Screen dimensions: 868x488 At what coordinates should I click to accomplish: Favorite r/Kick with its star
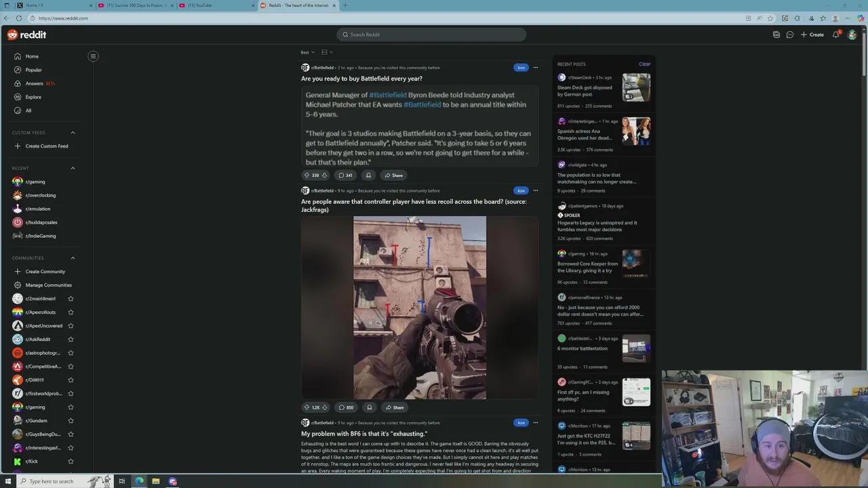tap(71, 462)
